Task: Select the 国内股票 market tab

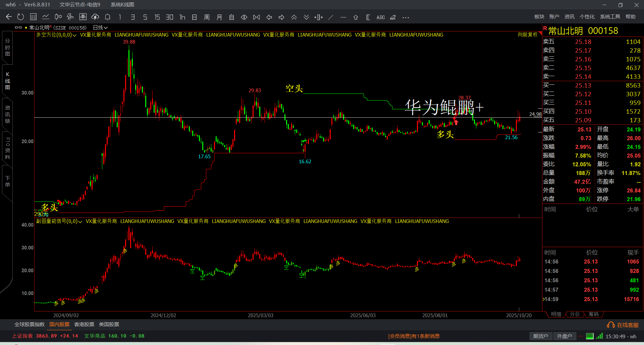Action: pos(59,325)
